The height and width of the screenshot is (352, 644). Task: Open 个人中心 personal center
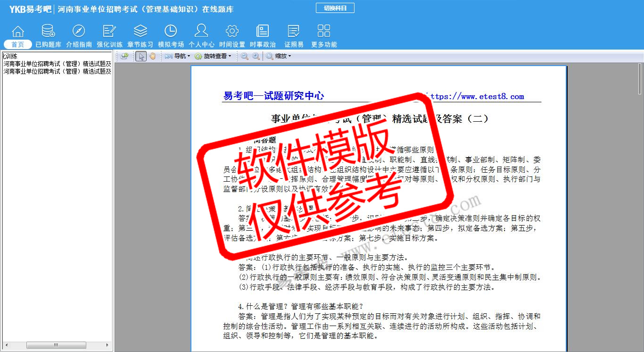(201, 36)
